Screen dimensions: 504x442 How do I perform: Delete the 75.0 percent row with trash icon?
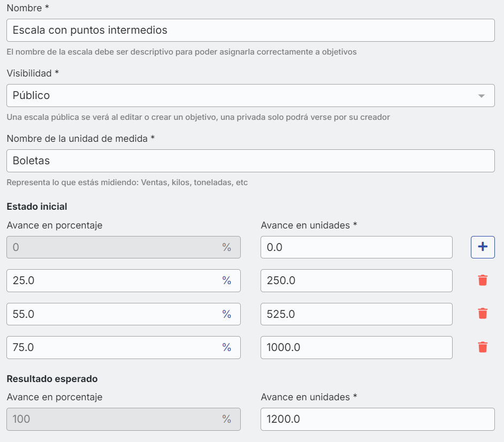coord(483,347)
